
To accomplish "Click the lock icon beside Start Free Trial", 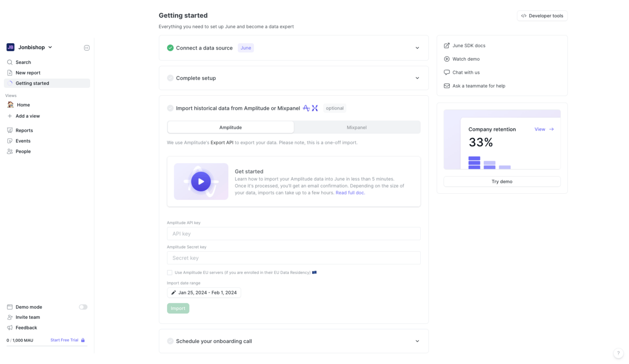I will pyautogui.click(x=83, y=340).
